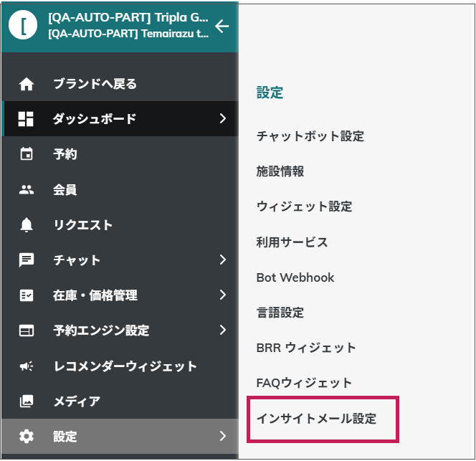Open the 予約 menu item
Image resolution: width=476 pixels, height=461 pixels.
[120, 154]
